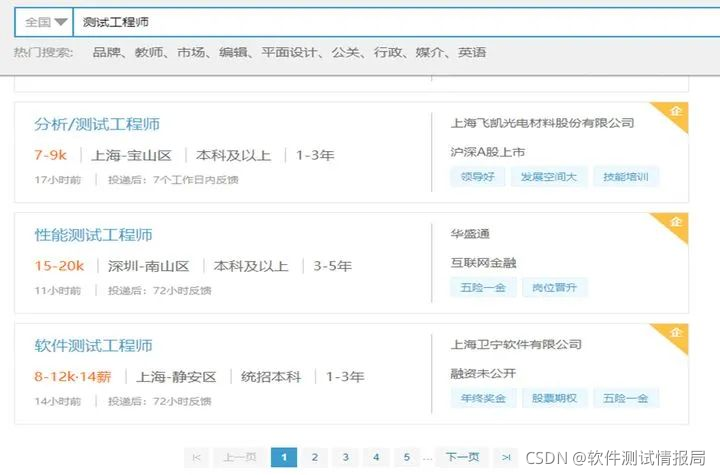Image resolution: width=720 pixels, height=475 pixels.
Task: Click the 领导好 benefit tag
Action: (x=478, y=177)
